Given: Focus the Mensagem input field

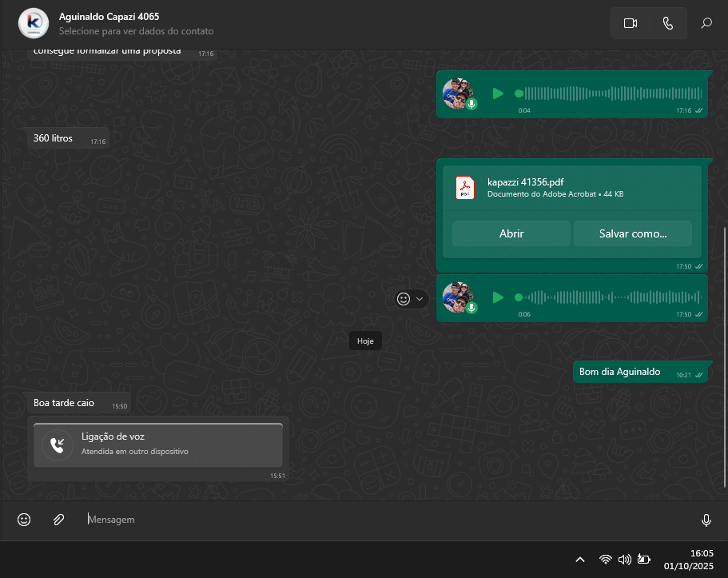Looking at the screenshot, I should coord(384,520).
